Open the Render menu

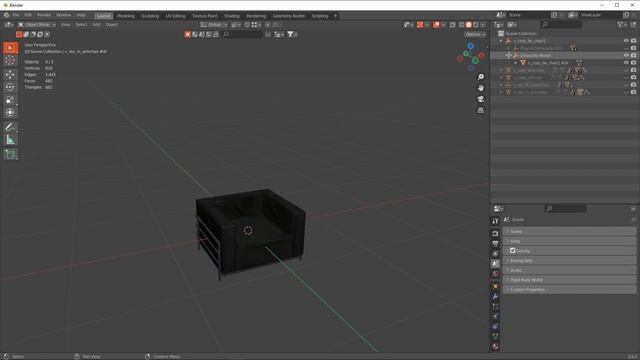click(44, 15)
